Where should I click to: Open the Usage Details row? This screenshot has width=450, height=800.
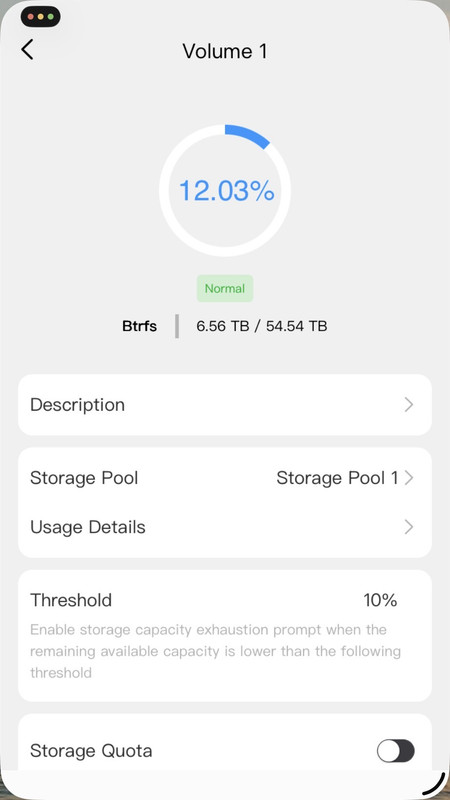pos(225,527)
